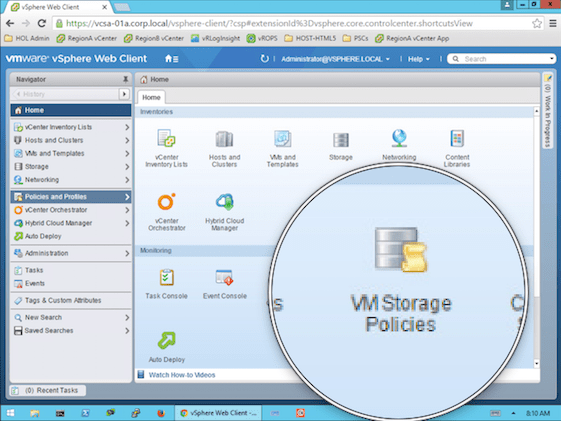561x421 pixels.
Task: Open VMs and Templates icon in Home pane
Action: [283, 138]
